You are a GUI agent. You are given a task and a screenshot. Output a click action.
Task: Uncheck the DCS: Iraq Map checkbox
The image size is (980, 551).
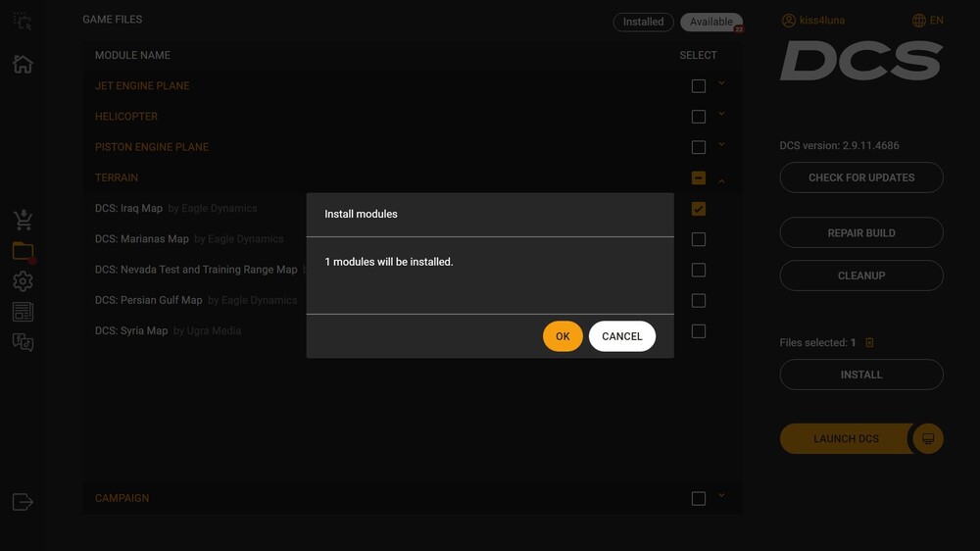(699, 209)
